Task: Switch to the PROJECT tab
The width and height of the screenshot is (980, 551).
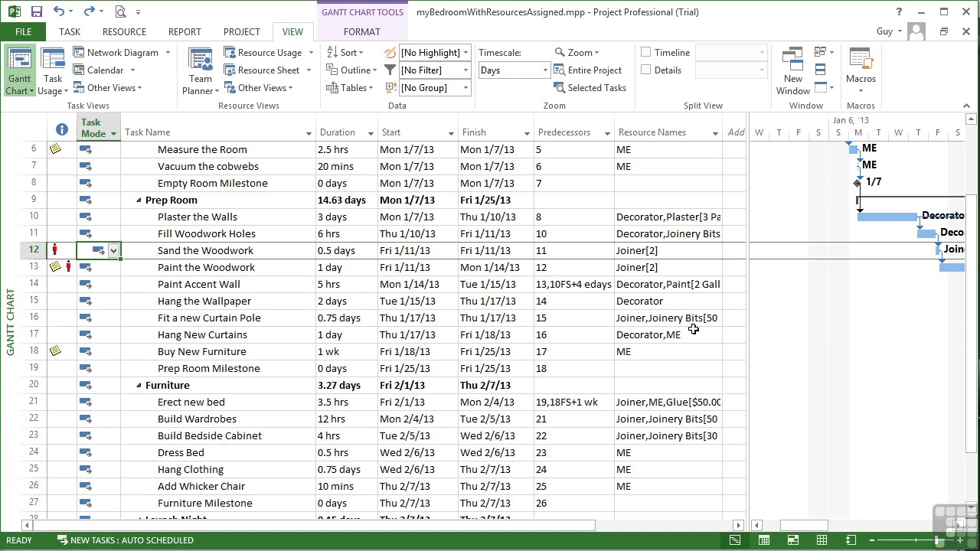Action: (x=242, y=31)
